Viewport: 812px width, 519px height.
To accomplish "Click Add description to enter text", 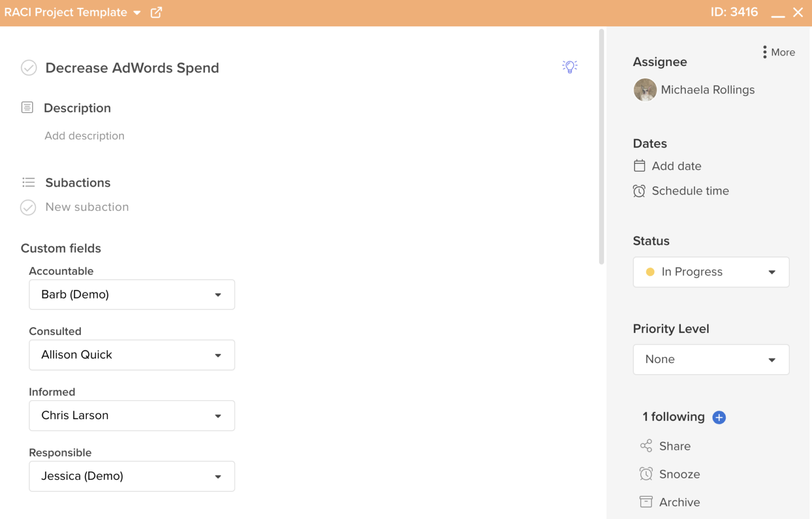I will [85, 136].
